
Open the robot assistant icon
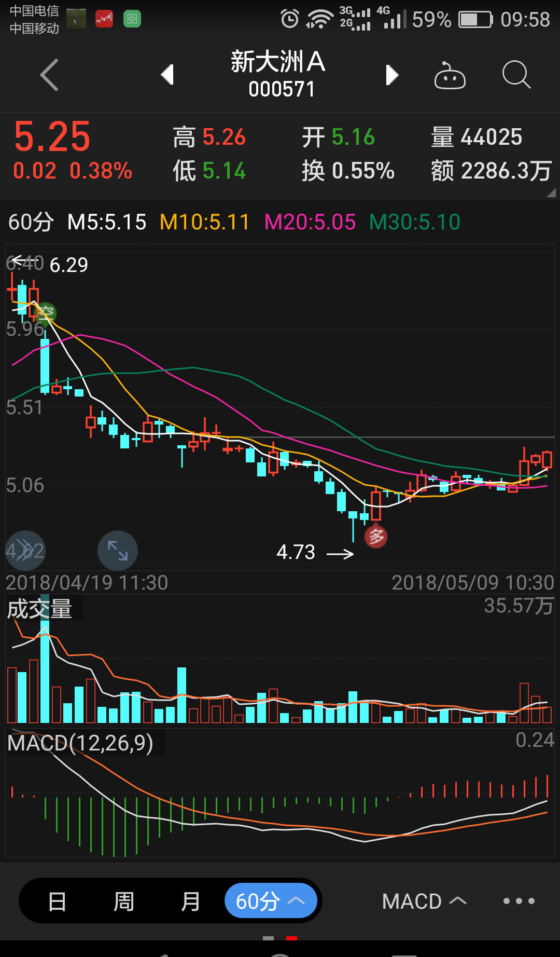(450, 75)
